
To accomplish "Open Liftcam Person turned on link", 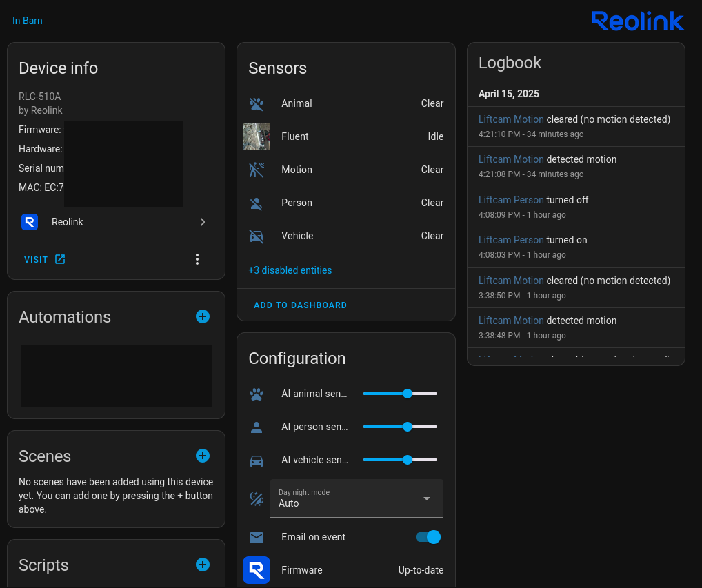I will [511, 240].
